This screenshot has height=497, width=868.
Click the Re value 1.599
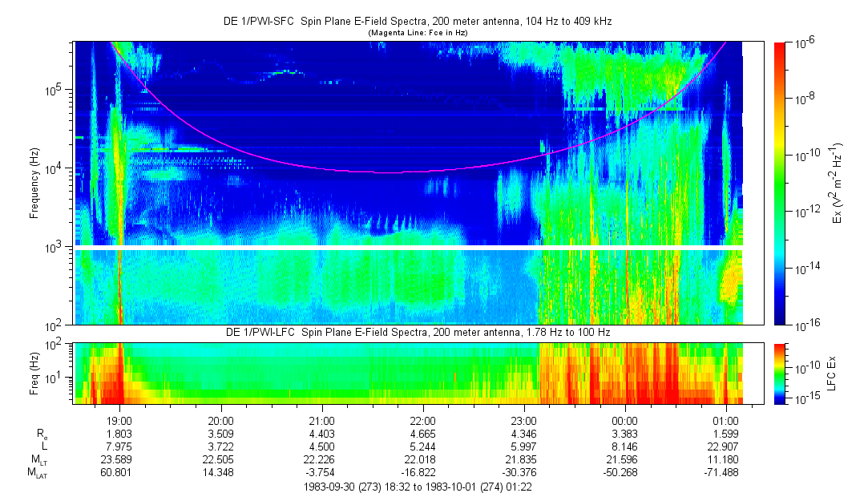pyautogui.click(x=725, y=434)
